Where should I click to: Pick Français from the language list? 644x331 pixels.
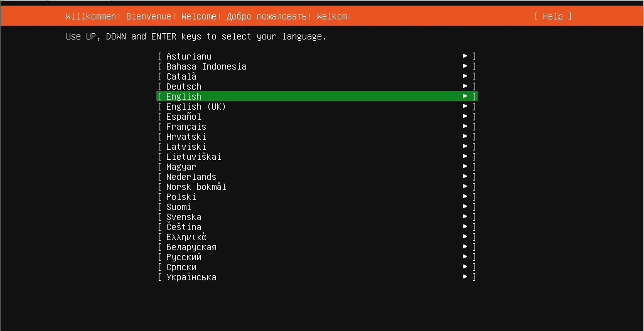tap(186, 127)
